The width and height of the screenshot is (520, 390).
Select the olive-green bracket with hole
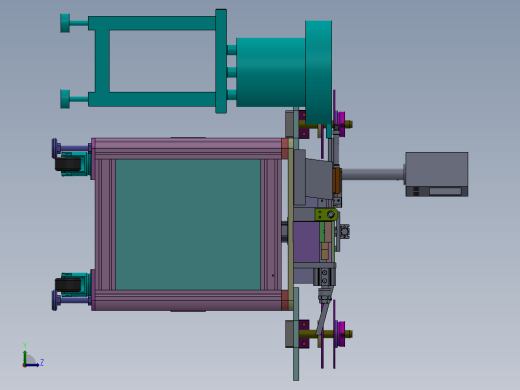pos(326,214)
